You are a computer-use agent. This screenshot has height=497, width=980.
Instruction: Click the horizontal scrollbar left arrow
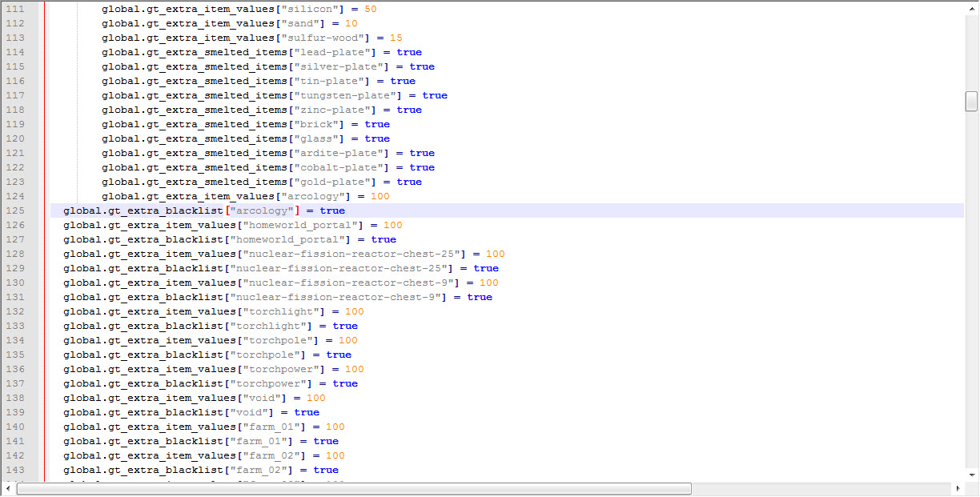pyautogui.click(x=8, y=488)
